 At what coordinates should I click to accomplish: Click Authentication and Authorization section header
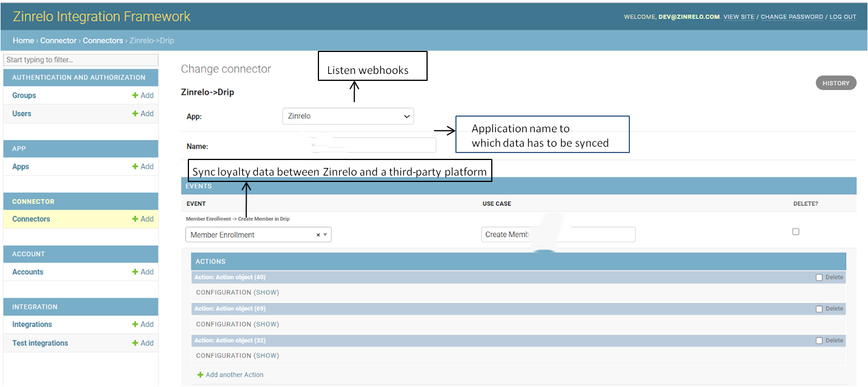81,77
